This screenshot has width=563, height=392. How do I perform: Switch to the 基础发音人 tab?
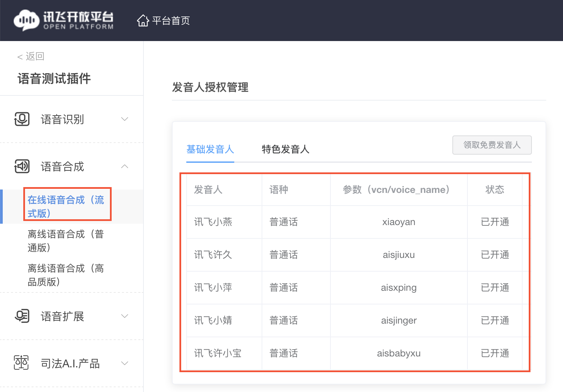pos(210,149)
